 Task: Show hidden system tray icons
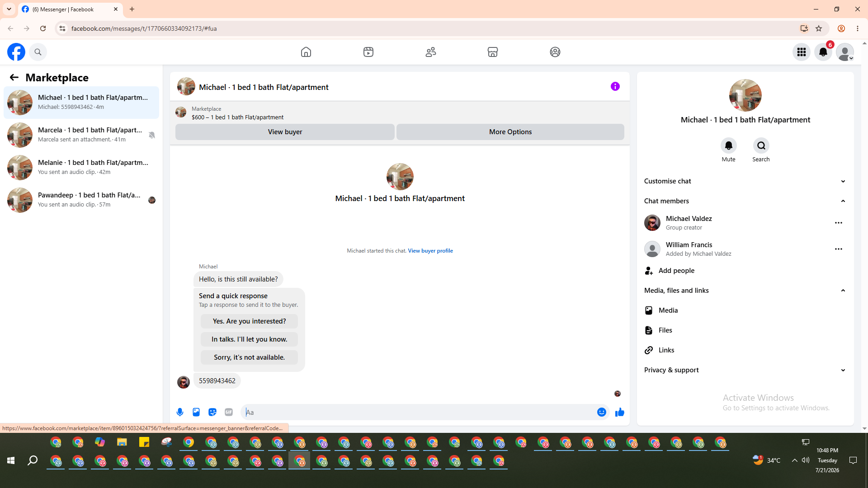click(794, 460)
